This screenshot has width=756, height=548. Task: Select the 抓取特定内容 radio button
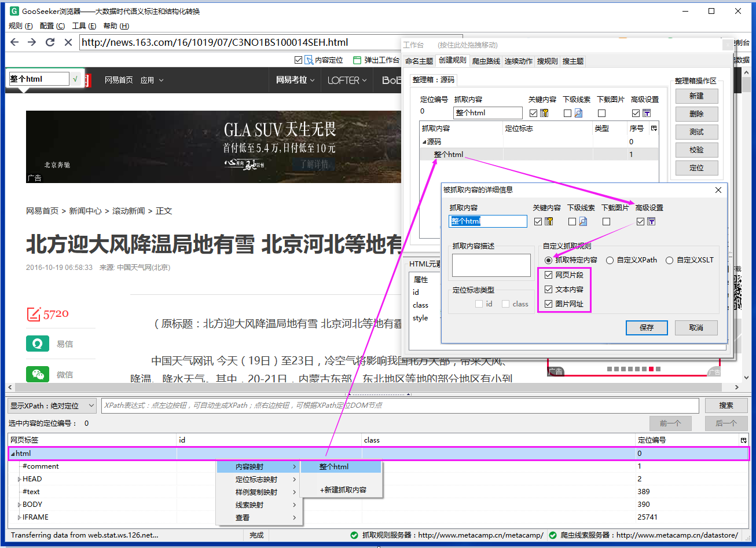tap(548, 260)
